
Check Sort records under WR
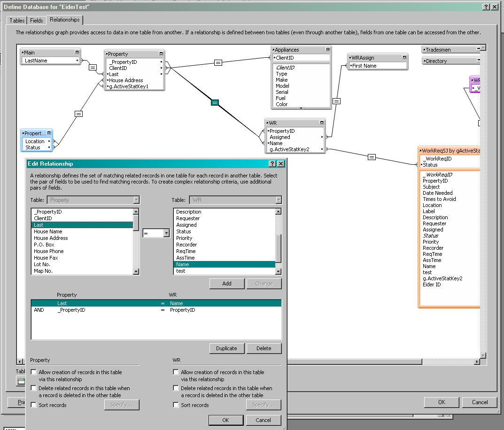[176, 405]
